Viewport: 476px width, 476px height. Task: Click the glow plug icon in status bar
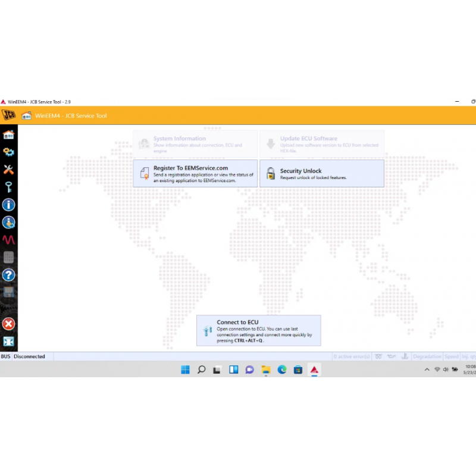pos(378,356)
